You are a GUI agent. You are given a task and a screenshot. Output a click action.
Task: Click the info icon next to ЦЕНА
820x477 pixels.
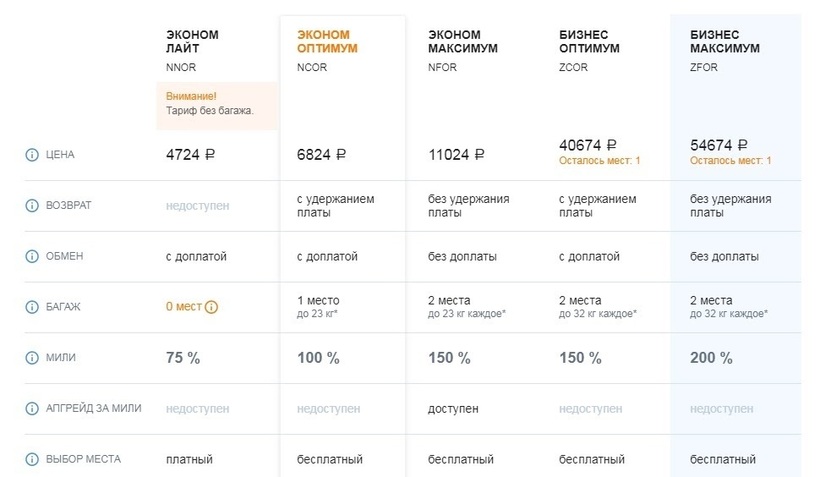click(31, 155)
